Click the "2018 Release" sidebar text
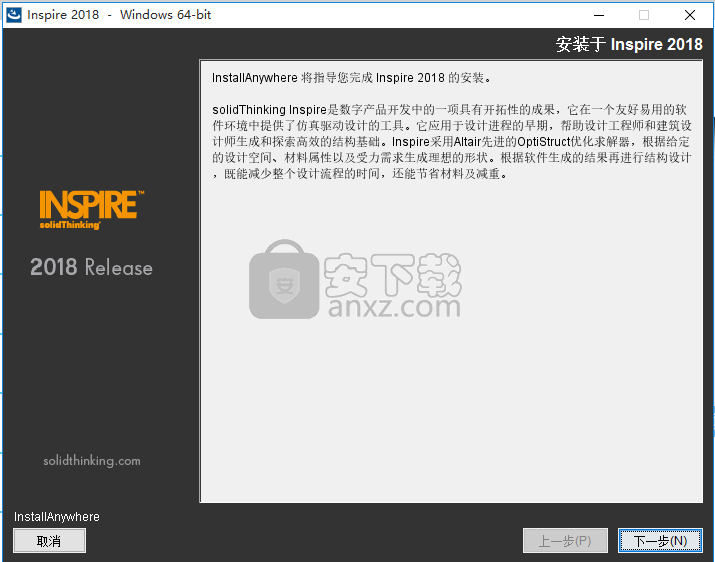Screen dimensions: 715x562 (x=91, y=268)
